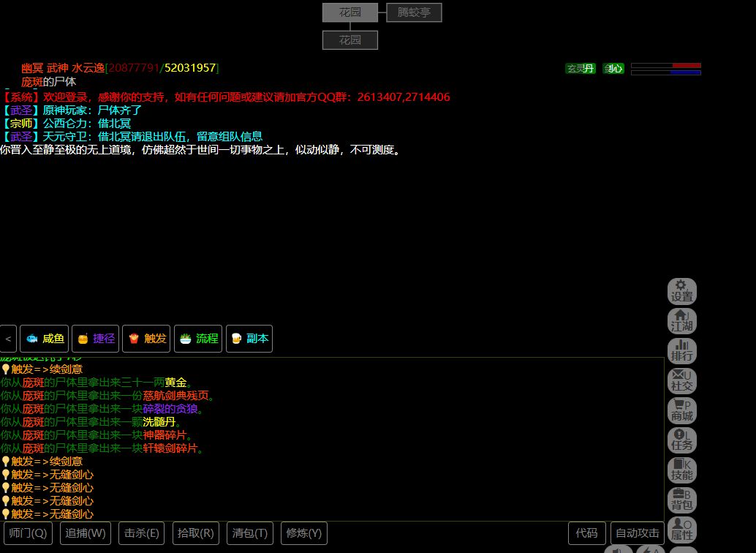Select 庞斑的尸体 corpse in room
Image resolution: width=756 pixels, height=553 pixels.
[49, 81]
